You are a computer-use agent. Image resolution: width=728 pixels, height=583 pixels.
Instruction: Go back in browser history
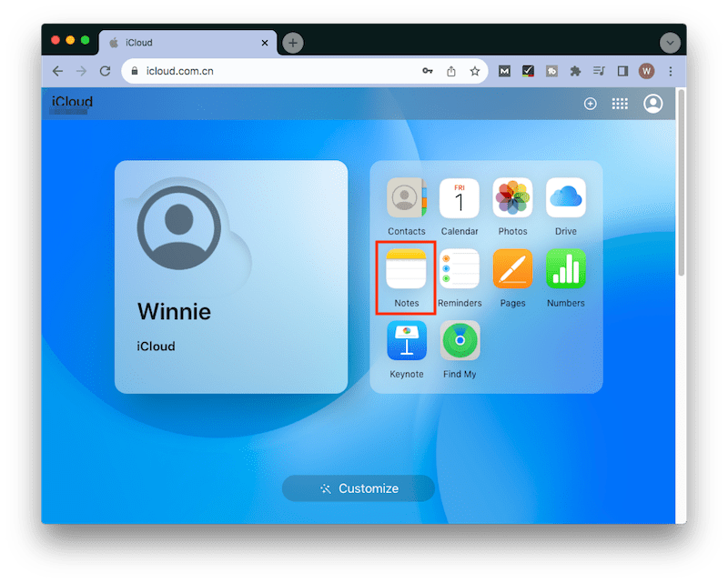(x=57, y=71)
